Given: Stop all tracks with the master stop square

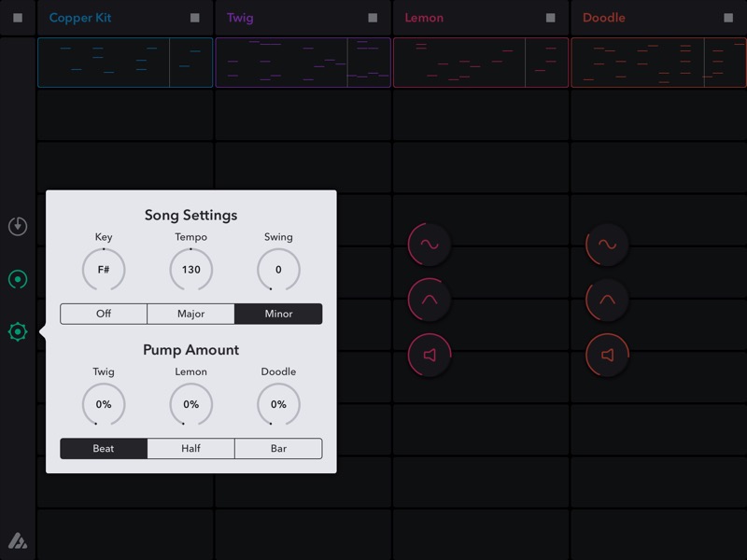Looking at the screenshot, I should [18, 18].
